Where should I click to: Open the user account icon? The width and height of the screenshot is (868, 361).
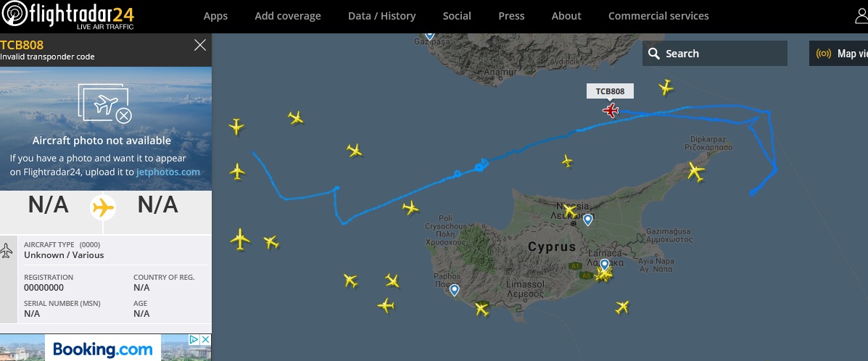[861, 16]
